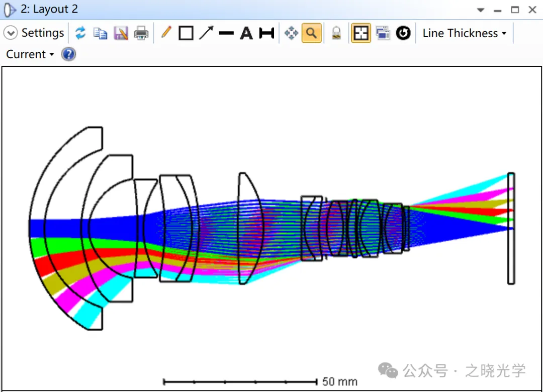The image size is (543, 392).
Task: Toggle the magnifier zoom tool
Action: [x=312, y=34]
